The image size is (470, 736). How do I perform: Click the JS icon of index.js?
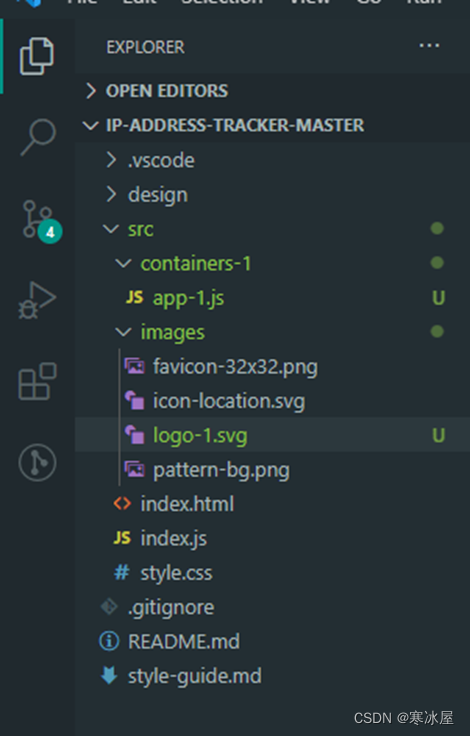coord(122,538)
